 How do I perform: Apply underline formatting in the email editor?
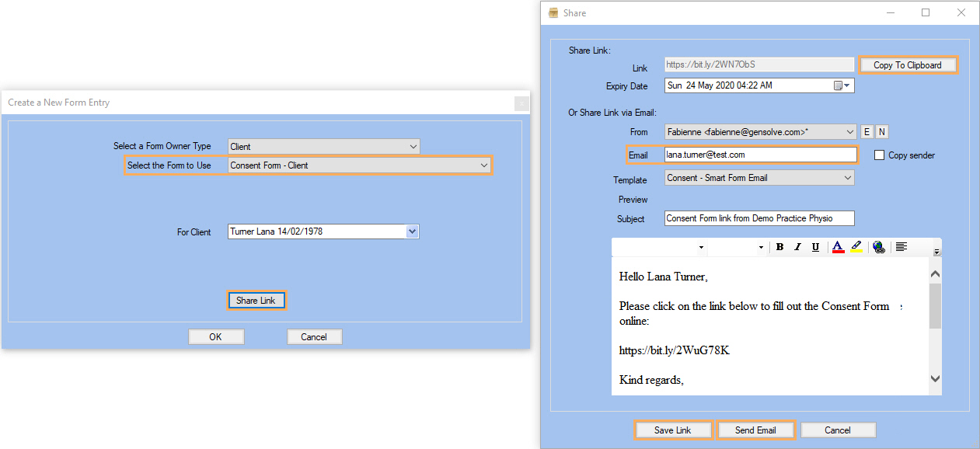(x=815, y=247)
